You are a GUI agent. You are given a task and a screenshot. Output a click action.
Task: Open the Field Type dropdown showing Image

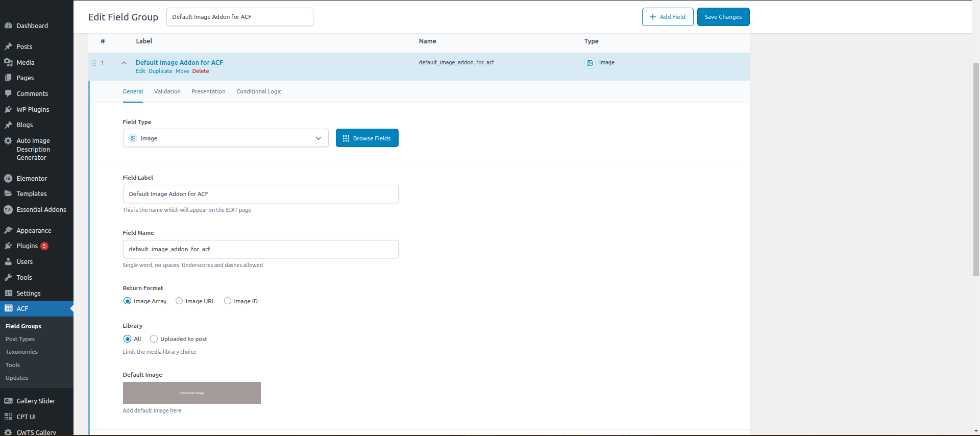pos(226,138)
